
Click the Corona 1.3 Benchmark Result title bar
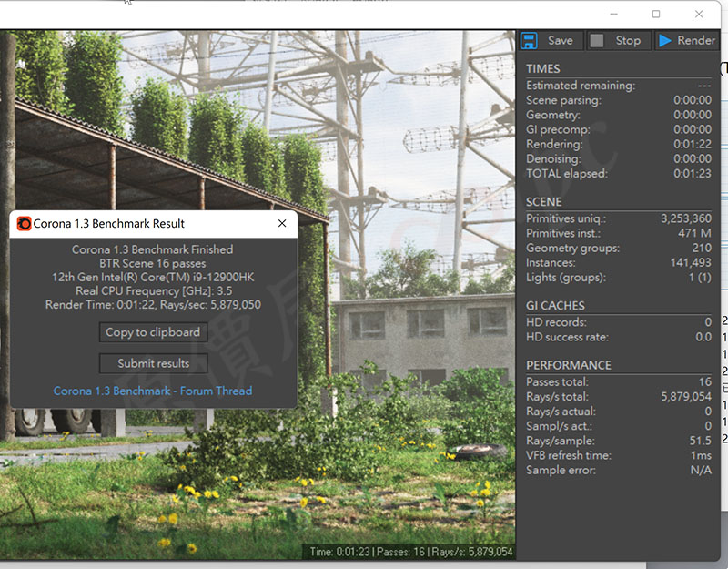(153, 223)
